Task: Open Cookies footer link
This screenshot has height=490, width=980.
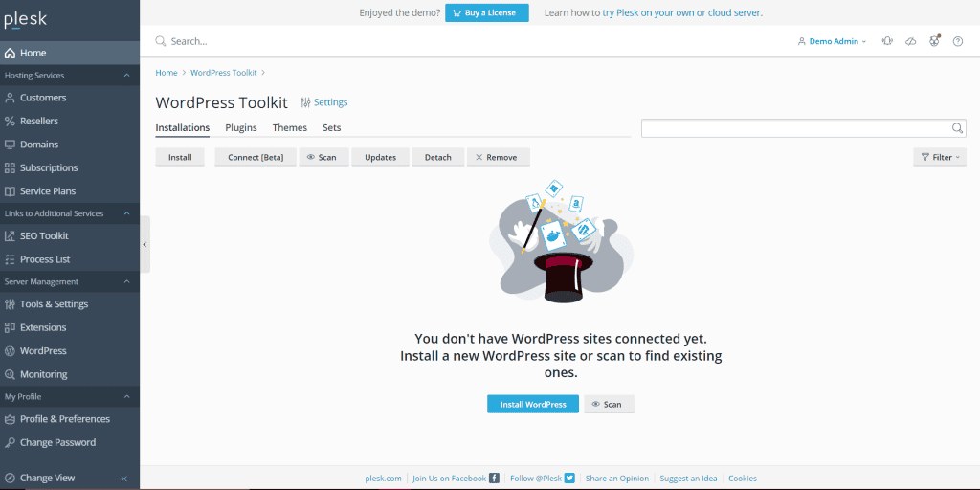Action: 743,479
